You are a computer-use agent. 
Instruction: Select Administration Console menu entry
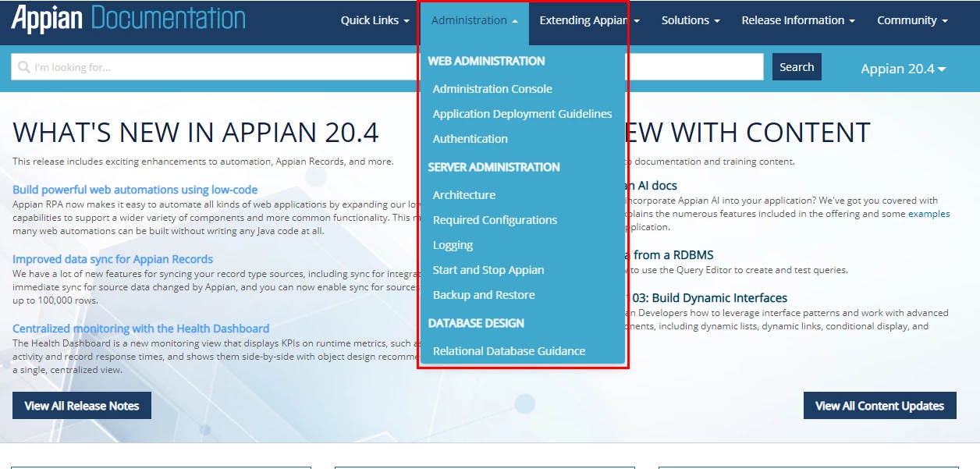[492, 89]
